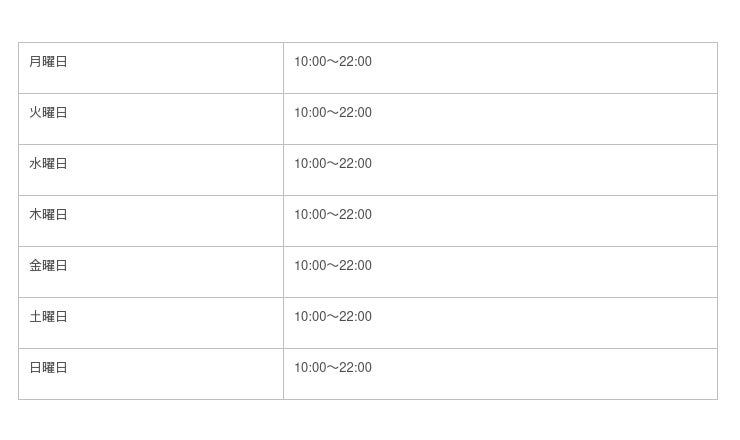This screenshot has height=440, width=740.
Task: Click empty area of 月曜日 hours cell
Action: (543, 68)
